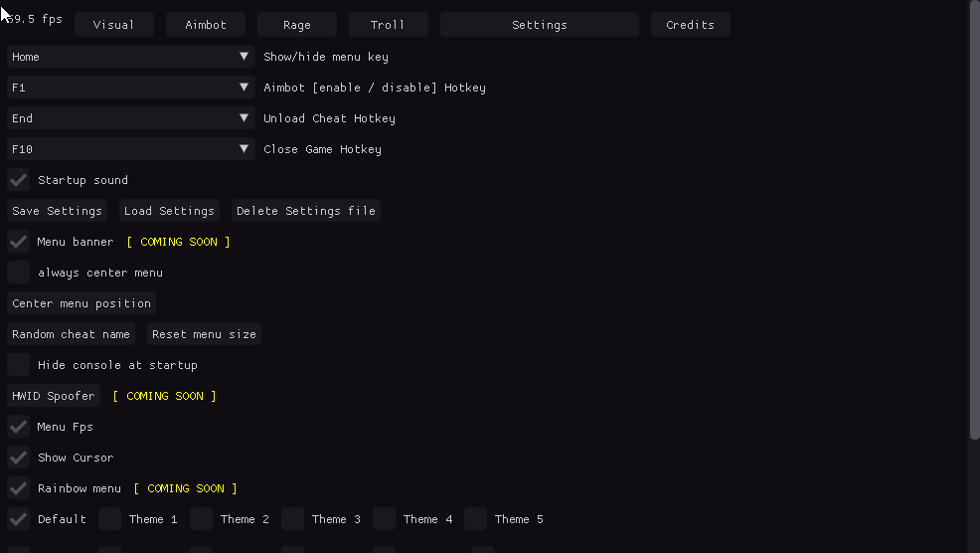Tick Hide console at startup
980x553 pixels.
coord(18,365)
